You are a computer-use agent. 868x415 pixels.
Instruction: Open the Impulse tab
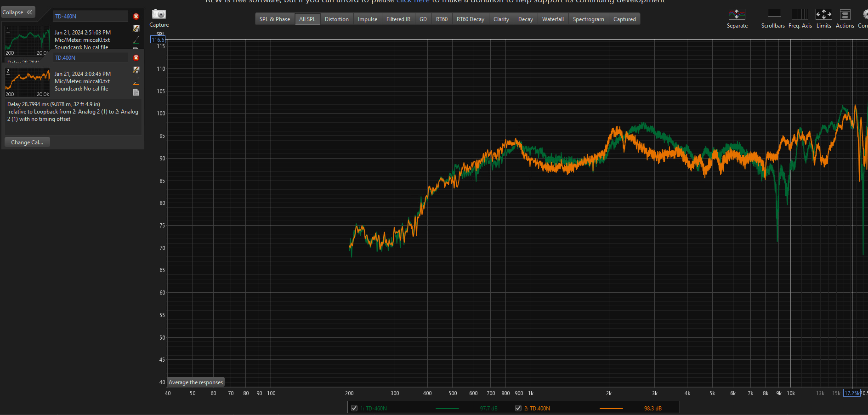(x=368, y=19)
